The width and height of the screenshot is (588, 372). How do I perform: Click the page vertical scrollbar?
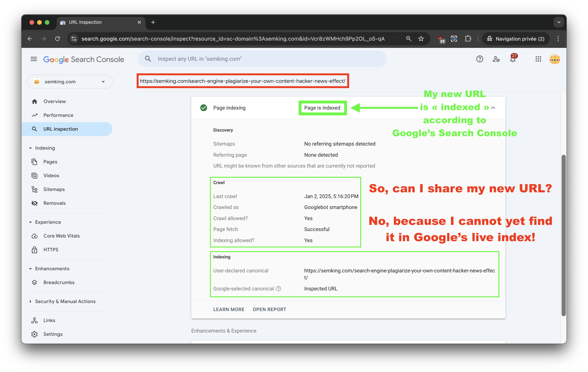click(563, 235)
